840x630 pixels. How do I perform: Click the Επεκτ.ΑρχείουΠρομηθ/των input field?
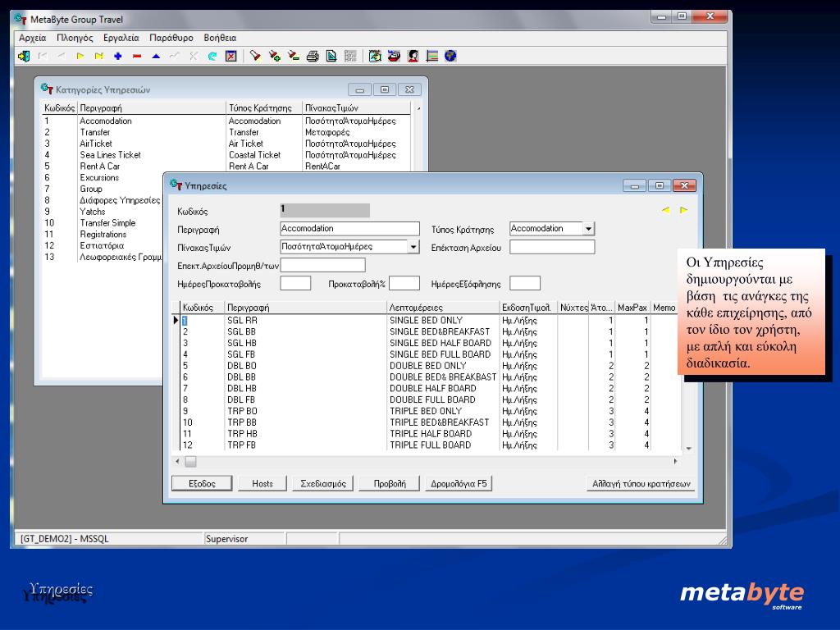pyautogui.click(x=322, y=265)
